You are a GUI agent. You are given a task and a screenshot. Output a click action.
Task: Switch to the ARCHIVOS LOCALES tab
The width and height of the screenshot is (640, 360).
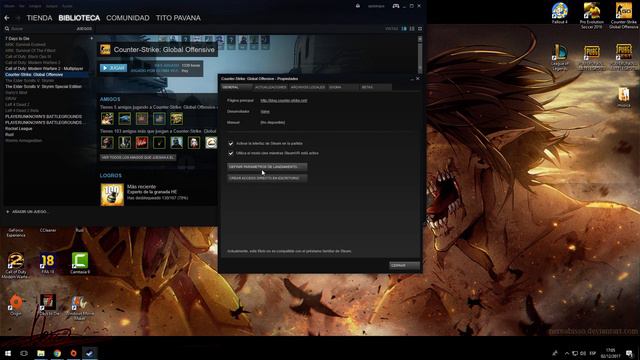click(x=308, y=87)
